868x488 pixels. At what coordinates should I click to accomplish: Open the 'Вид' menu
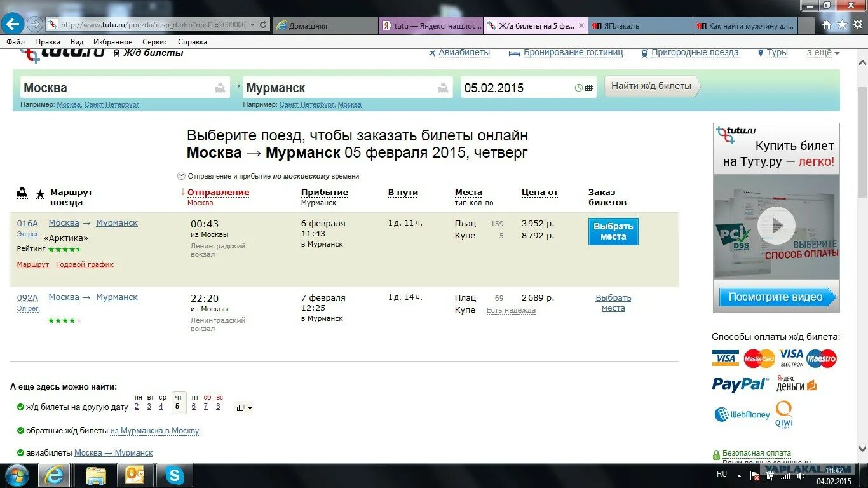point(77,42)
